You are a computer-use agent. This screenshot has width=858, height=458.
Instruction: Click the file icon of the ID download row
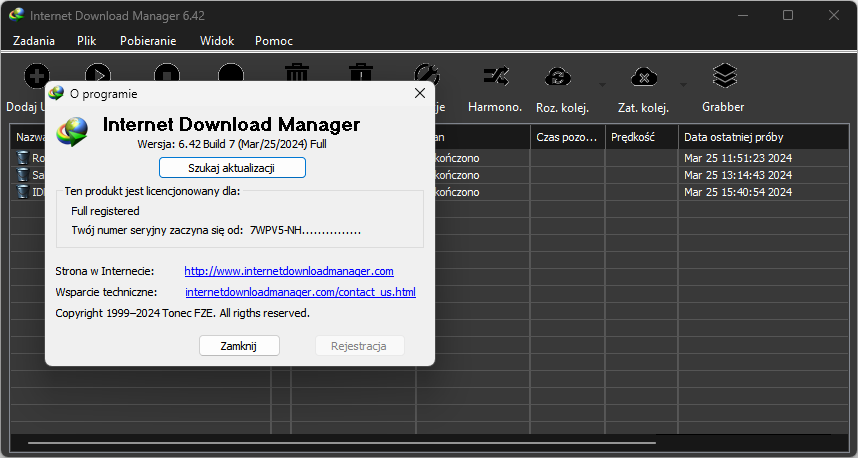[22, 192]
